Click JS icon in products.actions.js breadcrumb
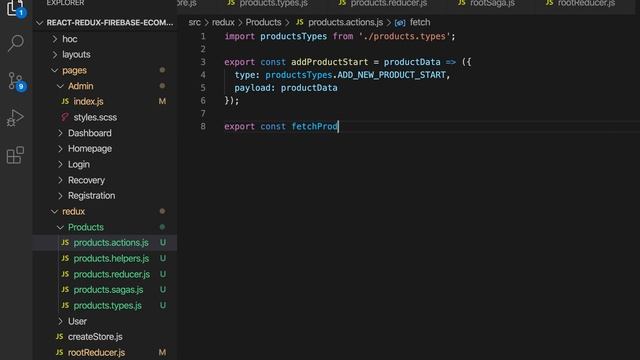The width and height of the screenshot is (640, 360). pos(300,22)
